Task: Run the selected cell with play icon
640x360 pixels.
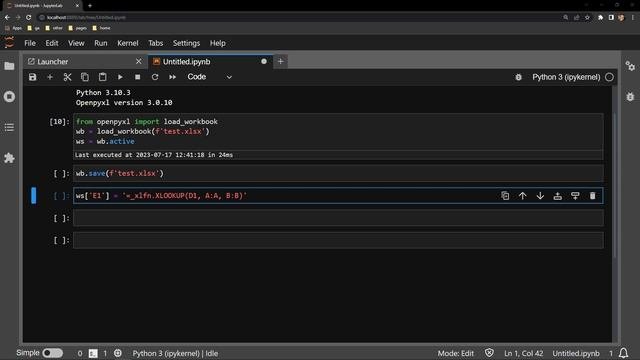Action: coord(120,77)
